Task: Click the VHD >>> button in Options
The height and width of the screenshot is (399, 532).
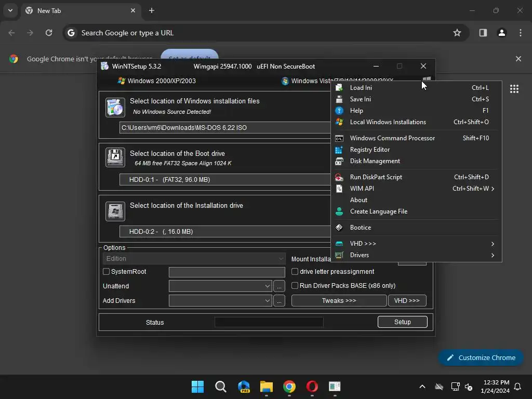Action: (x=407, y=301)
